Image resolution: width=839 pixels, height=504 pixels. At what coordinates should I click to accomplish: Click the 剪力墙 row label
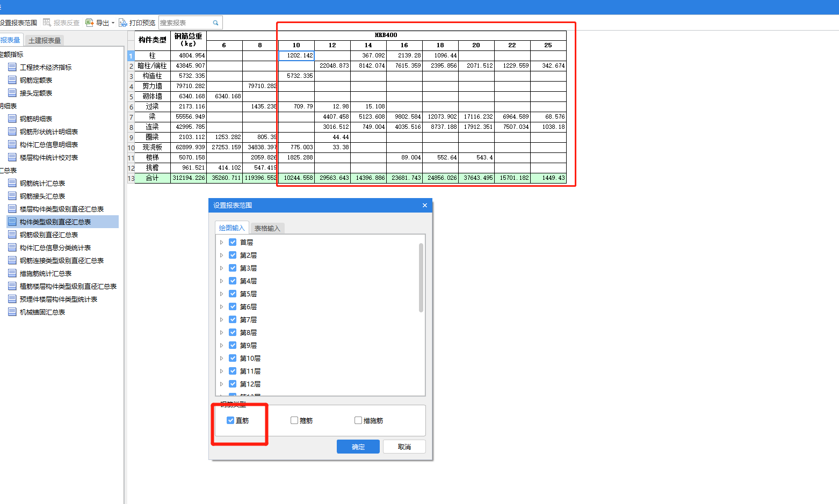153,86
